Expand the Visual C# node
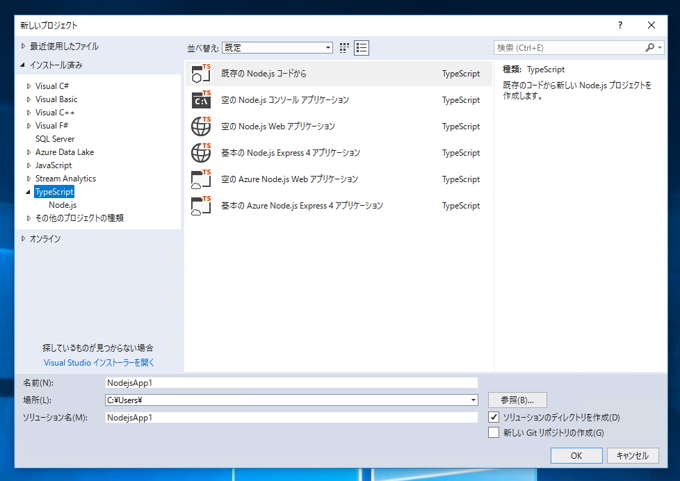The image size is (680, 481). click(x=29, y=86)
